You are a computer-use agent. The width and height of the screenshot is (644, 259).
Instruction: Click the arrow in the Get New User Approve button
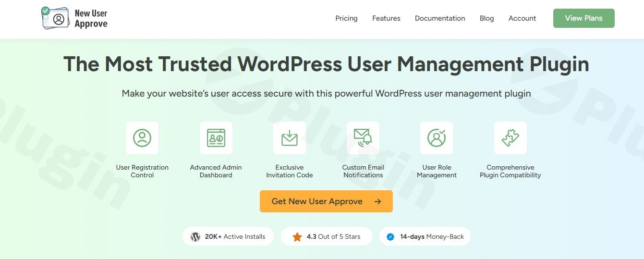point(377,201)
